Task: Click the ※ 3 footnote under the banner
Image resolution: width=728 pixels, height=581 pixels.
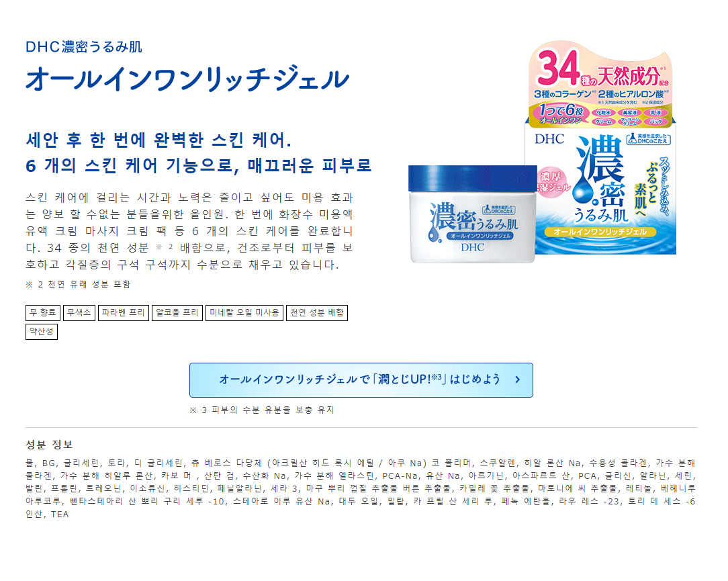Action: coord(262,410)
